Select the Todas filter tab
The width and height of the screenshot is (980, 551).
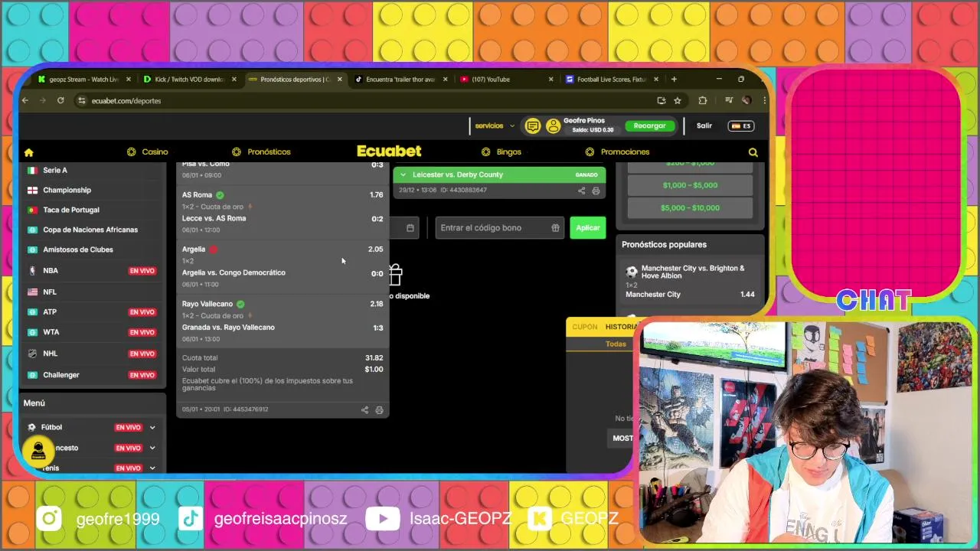pyautogui.click(x=616, y=344)
